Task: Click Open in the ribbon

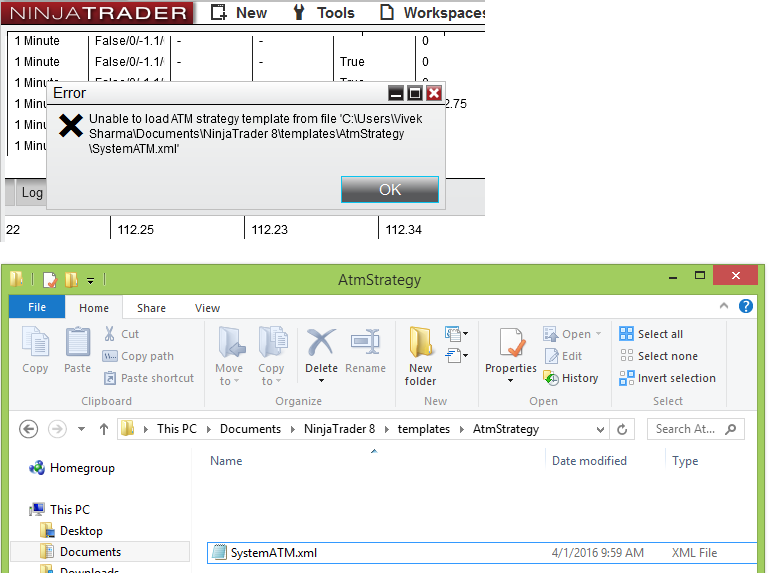Action: click(572, 334)
